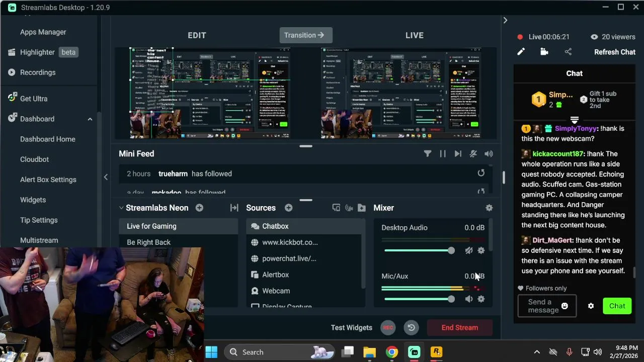The height and width of the screenshot is (362, 644).
Task: Open Google Chrome from taskbar
Action: click(392, 352)
